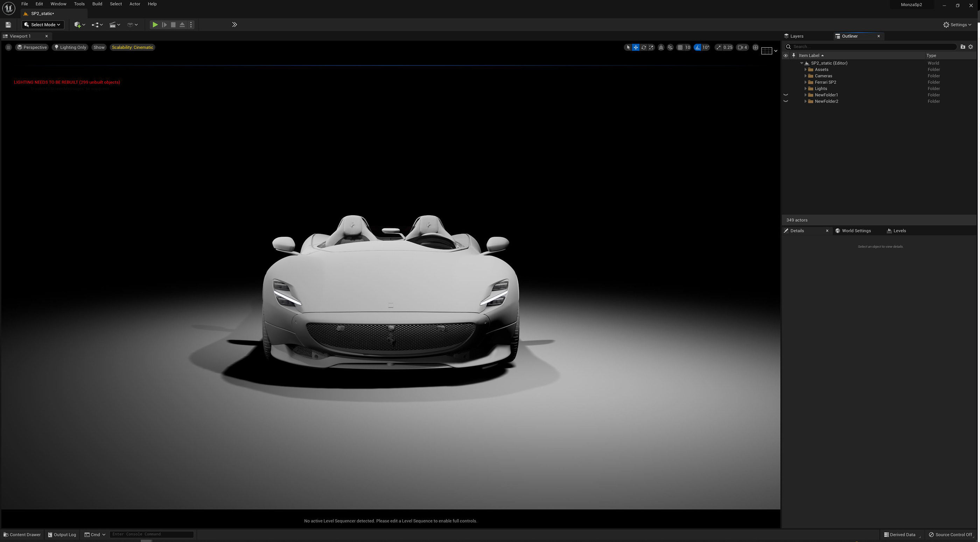Choose the scale objects tool
Viewport: 980px width, 542px height.
pyautogui.click(x=651, y=48)
